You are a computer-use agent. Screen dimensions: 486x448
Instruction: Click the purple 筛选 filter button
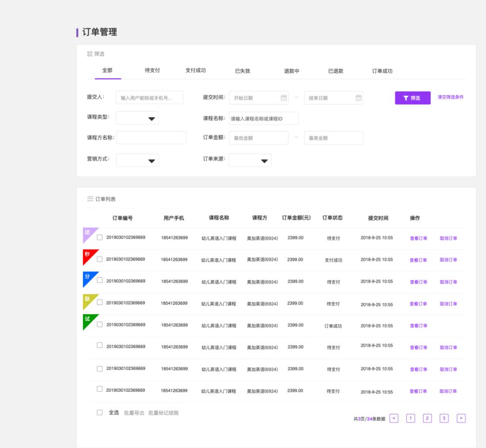click(412, 98)
